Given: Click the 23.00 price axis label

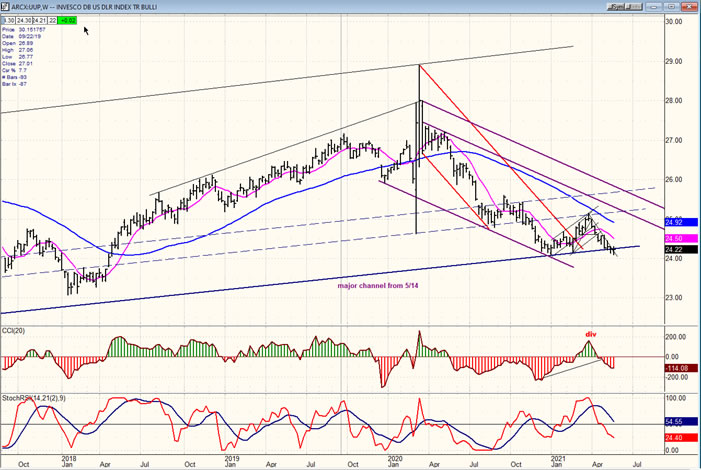Looking at the screenshot, I should (674, 298).
